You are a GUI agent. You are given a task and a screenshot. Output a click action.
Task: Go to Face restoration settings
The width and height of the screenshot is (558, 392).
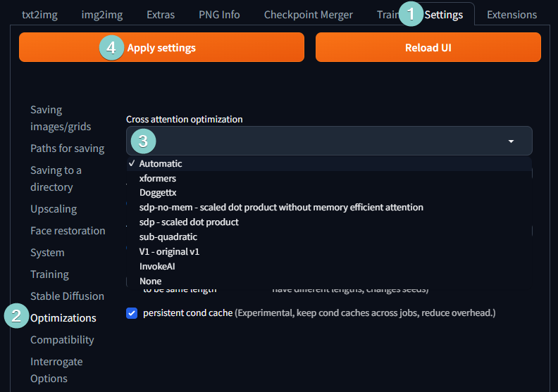[68, 231]
